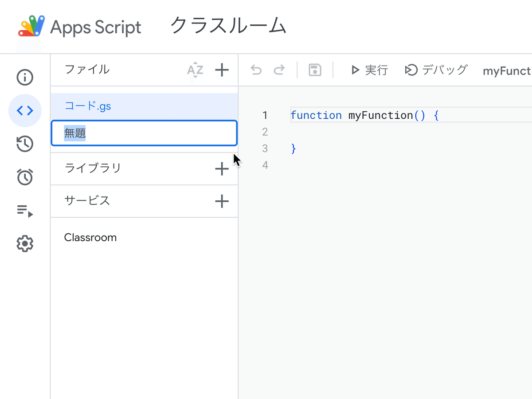Run the script with 実行 button

(369, 70)
